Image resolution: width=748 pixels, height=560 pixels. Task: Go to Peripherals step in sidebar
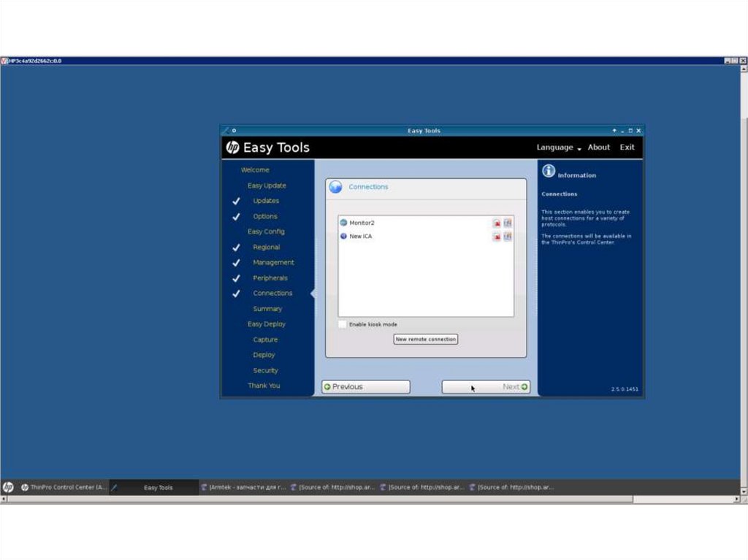point(270,278)
